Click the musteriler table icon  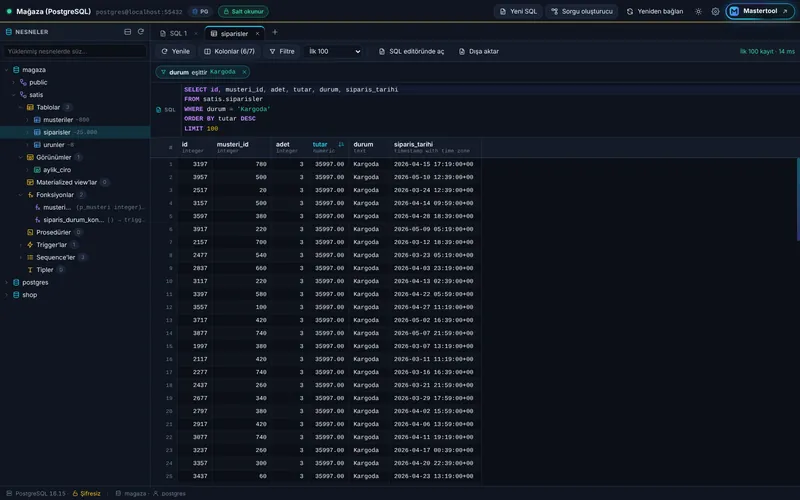tap(37, 120)
